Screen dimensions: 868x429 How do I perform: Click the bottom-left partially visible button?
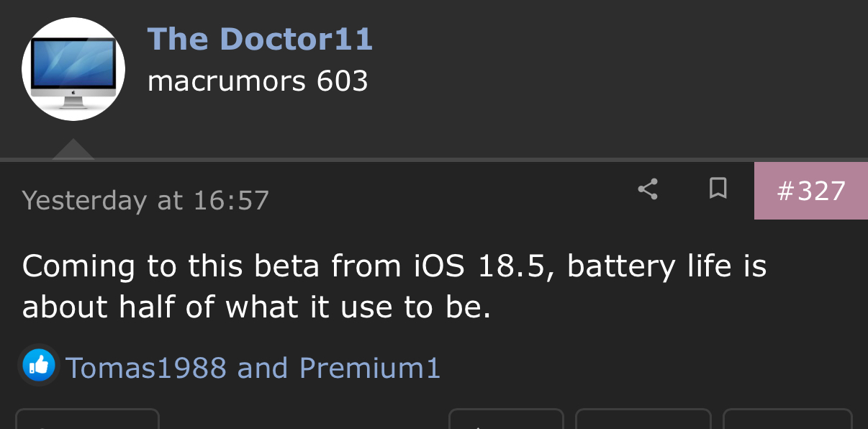(x=86, y=419)
